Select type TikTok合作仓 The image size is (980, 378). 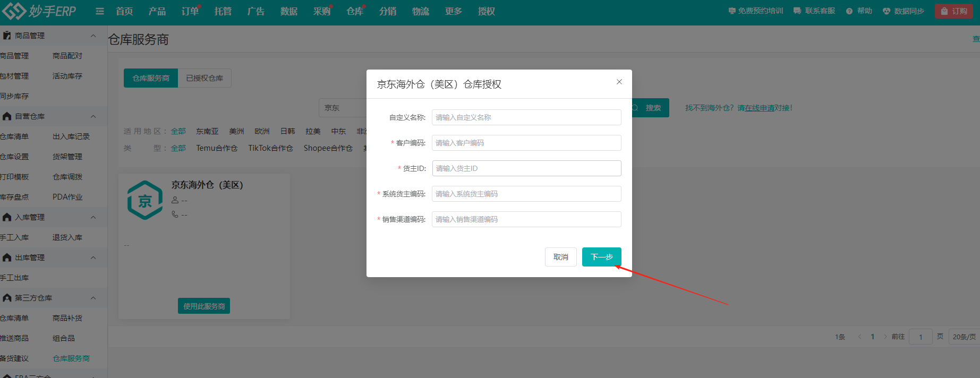tap(270, 148)
